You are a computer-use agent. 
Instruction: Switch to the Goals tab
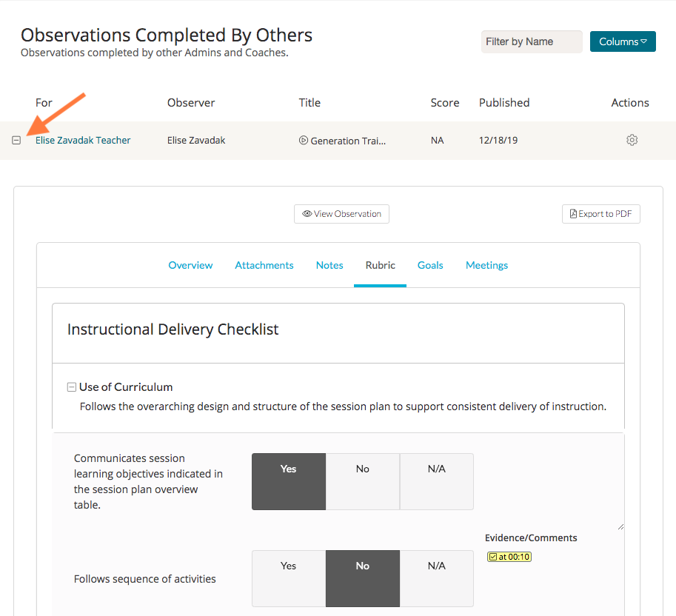coord(430,265)
